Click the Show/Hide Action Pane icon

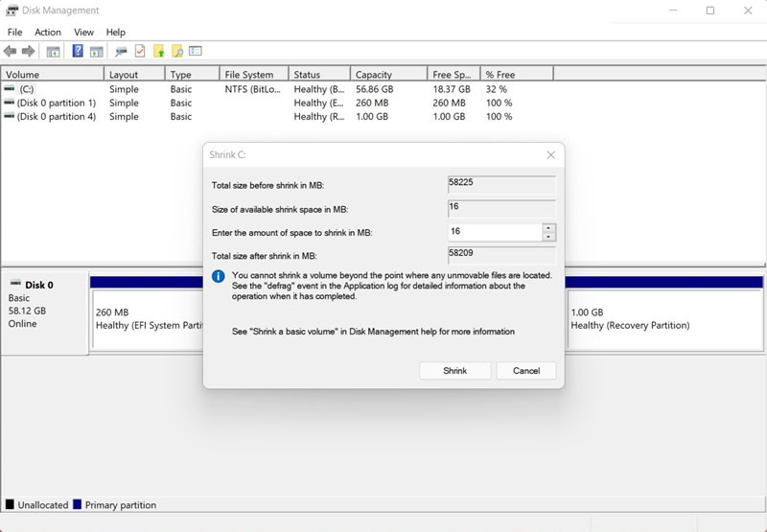[97, 51]
